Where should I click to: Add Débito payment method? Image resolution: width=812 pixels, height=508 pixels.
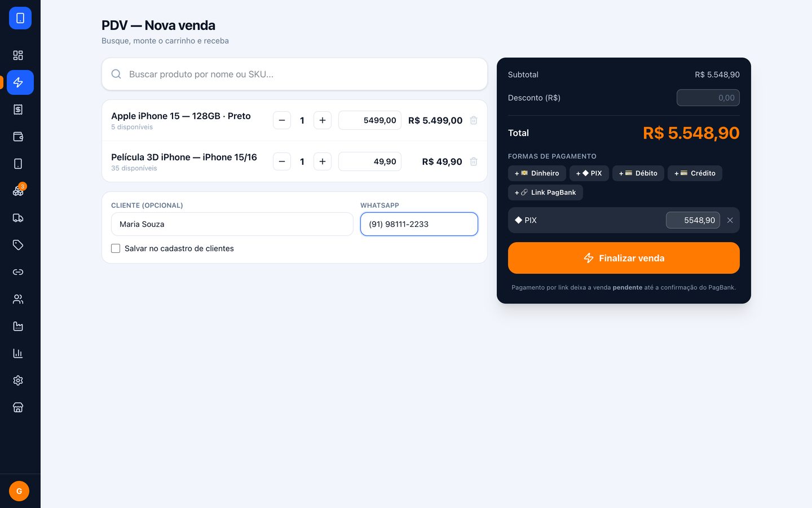point(638,173)
